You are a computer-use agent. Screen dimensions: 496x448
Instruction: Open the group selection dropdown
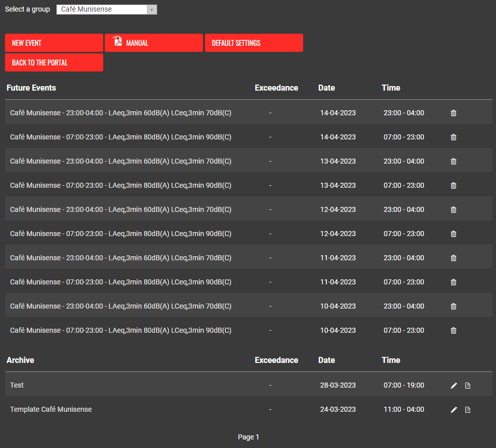pyautogui.click(x=106, y=10)
